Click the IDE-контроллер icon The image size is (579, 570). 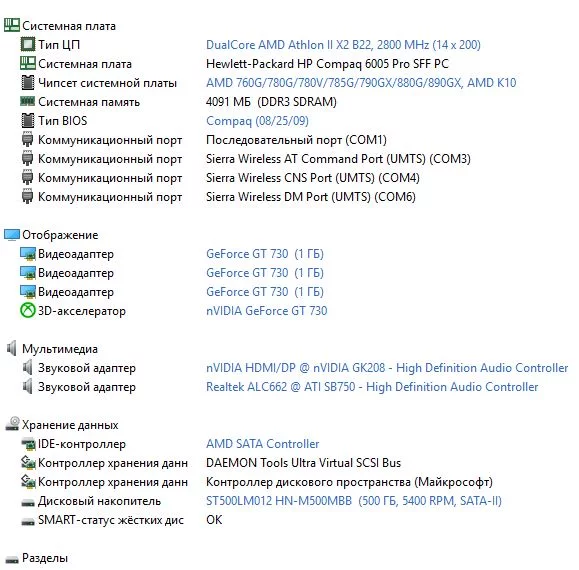pos(28,444)
